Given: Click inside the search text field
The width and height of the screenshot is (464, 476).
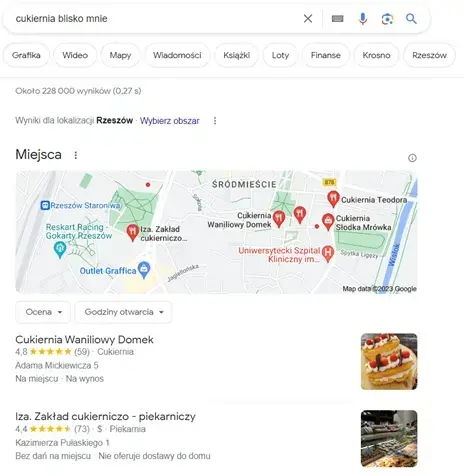Looking at the screenshot, I should pos(157,19).
